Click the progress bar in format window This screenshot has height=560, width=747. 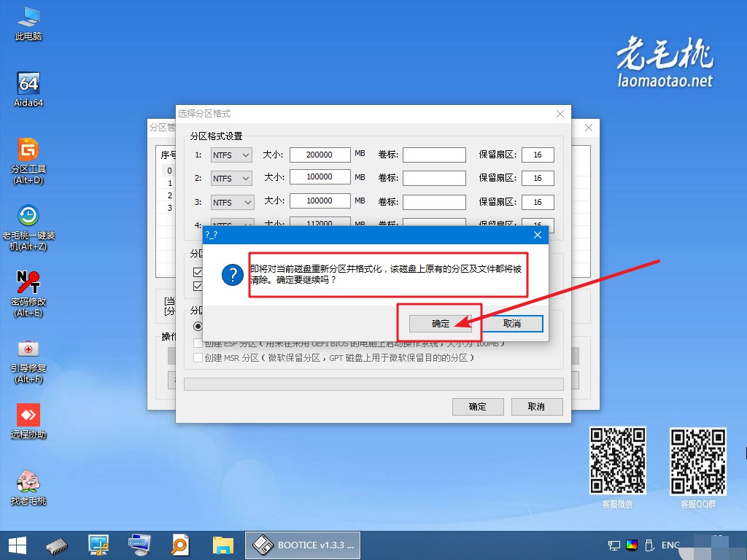373,384
